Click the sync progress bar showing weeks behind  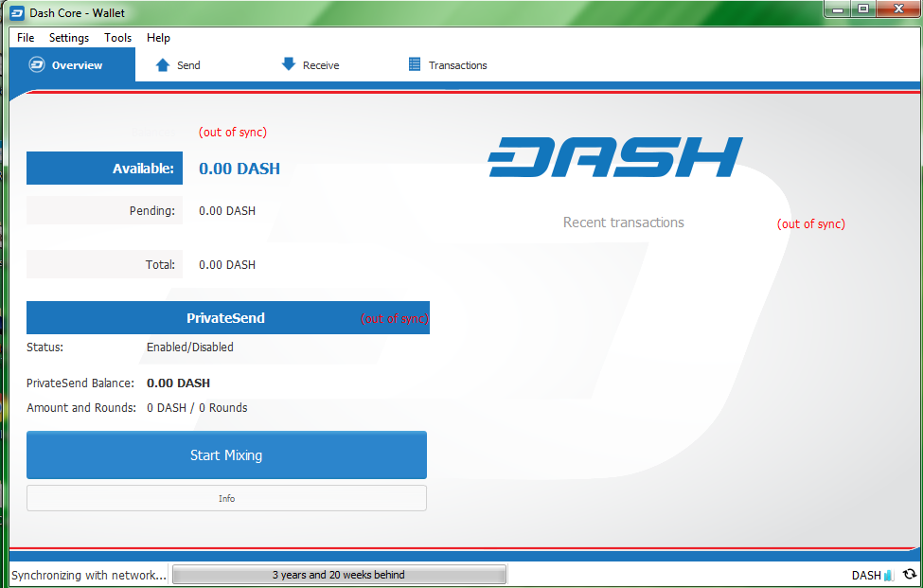(339, 575)
